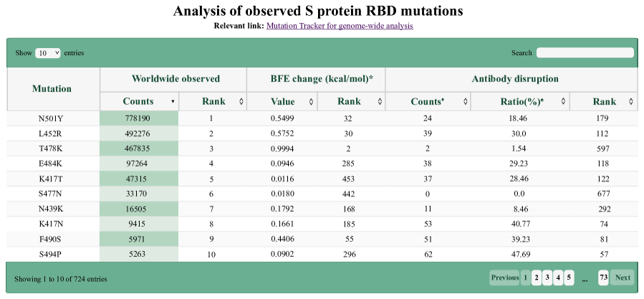This screenshot has height=299, width=644.
Task: Click sort icon beside Ratio(%) header
Action: click(564, 102)
